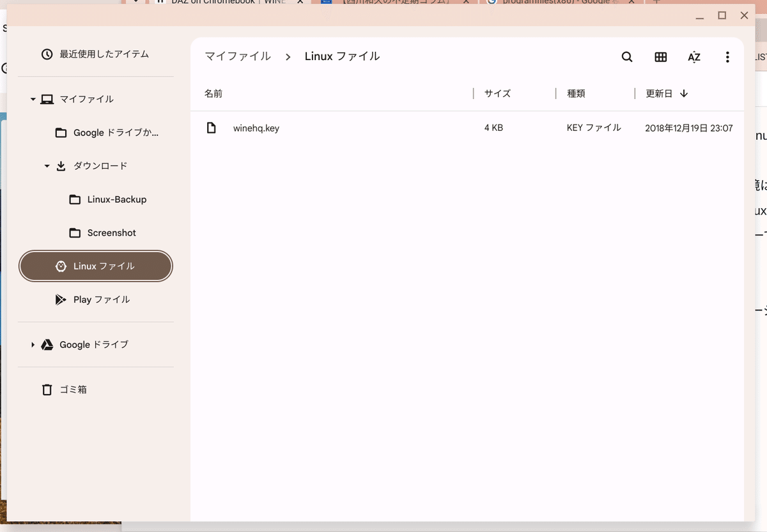767x532 pixels.
Task: Switch to programfiles(x86) Google browser tab
Action: (561, 2)
